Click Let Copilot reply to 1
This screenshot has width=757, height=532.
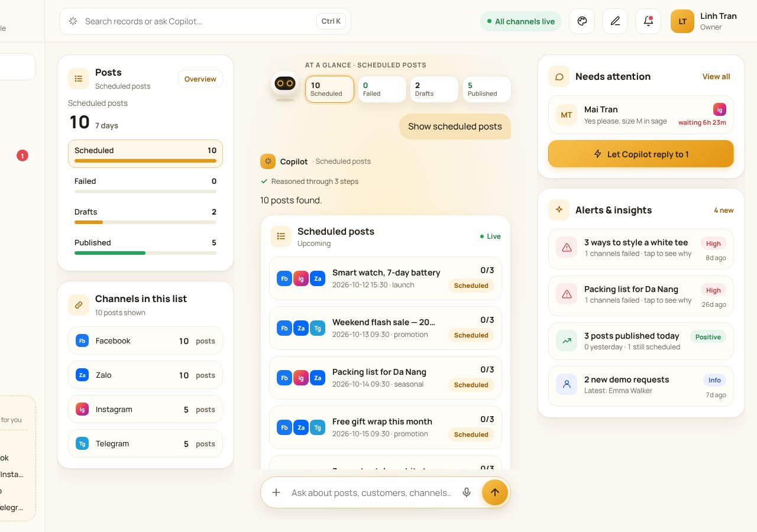tap(641, 154)
